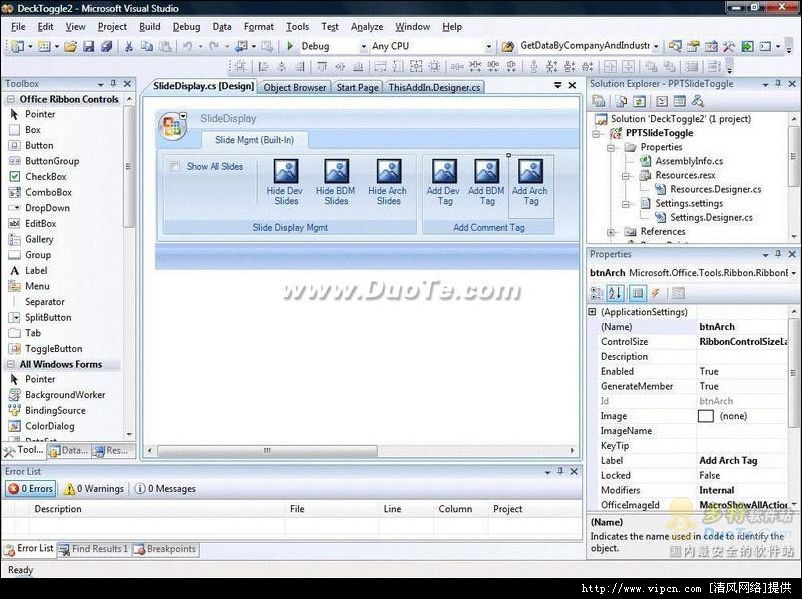Expand the References tree node
The image size is (802, 599).
[x=611, y=232]
